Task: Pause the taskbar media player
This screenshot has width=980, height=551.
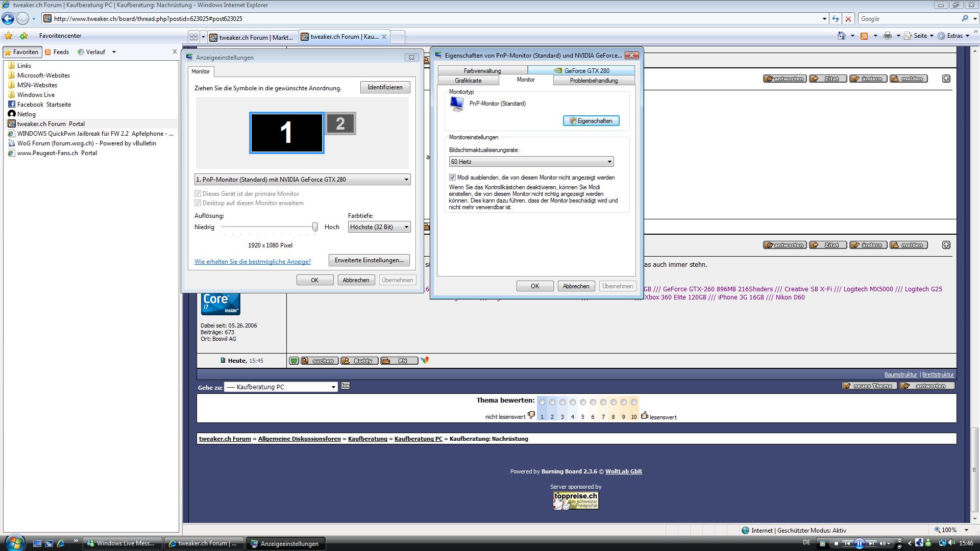Action: coord(859,543)
